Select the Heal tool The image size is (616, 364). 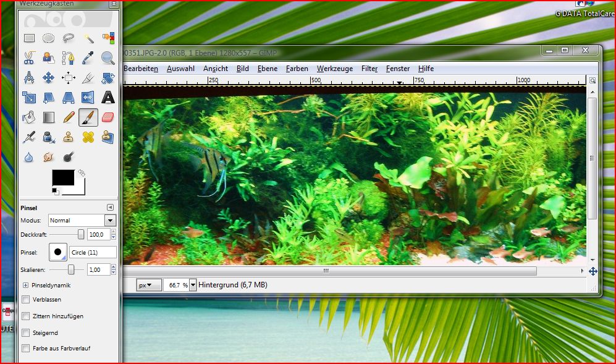click(88, 137)
